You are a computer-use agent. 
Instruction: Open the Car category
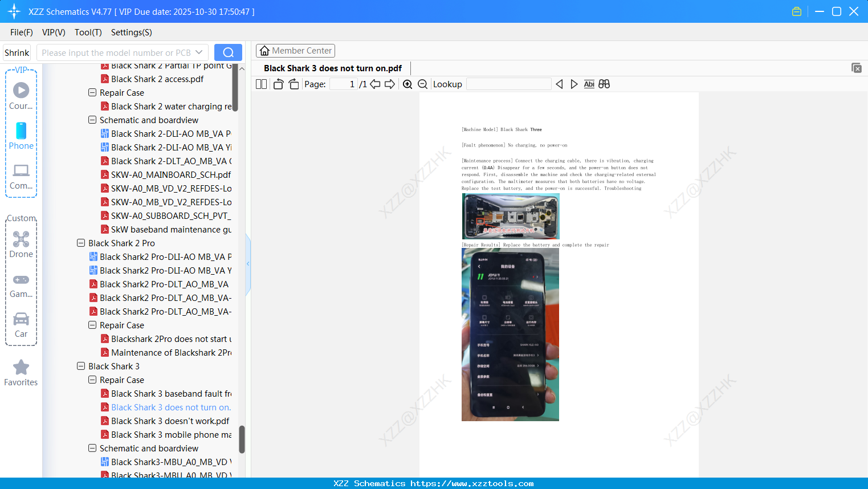[21, 325]
